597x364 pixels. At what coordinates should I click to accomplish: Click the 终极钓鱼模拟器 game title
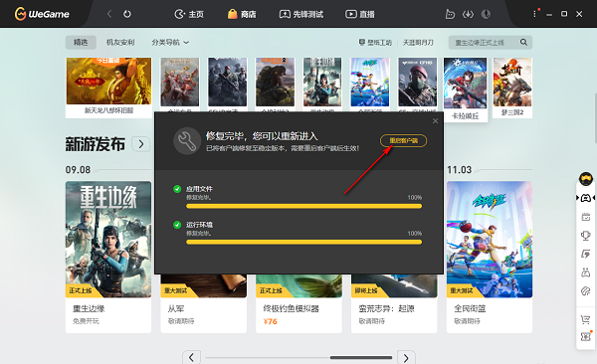292,308
